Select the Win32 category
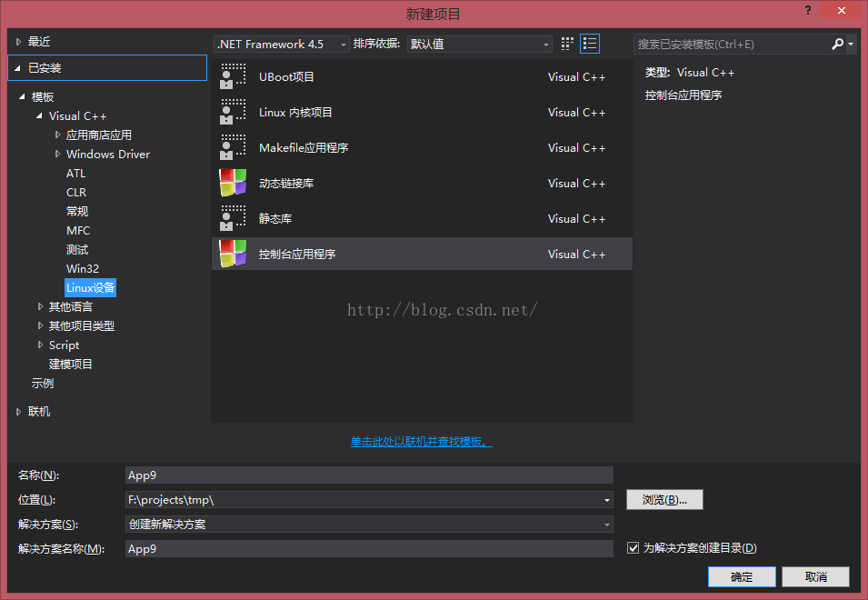Viewport: 868px width, 600px height. click(x=83, y=268)
